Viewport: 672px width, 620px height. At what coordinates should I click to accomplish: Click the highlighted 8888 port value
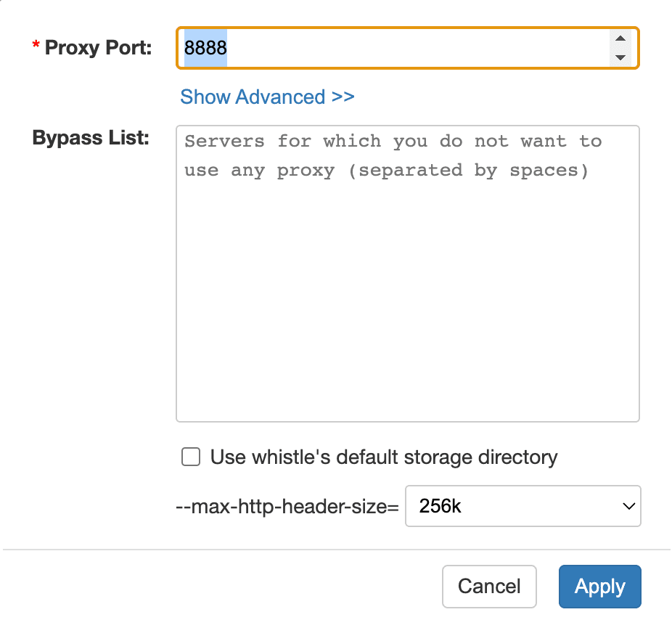click(206, 49)
